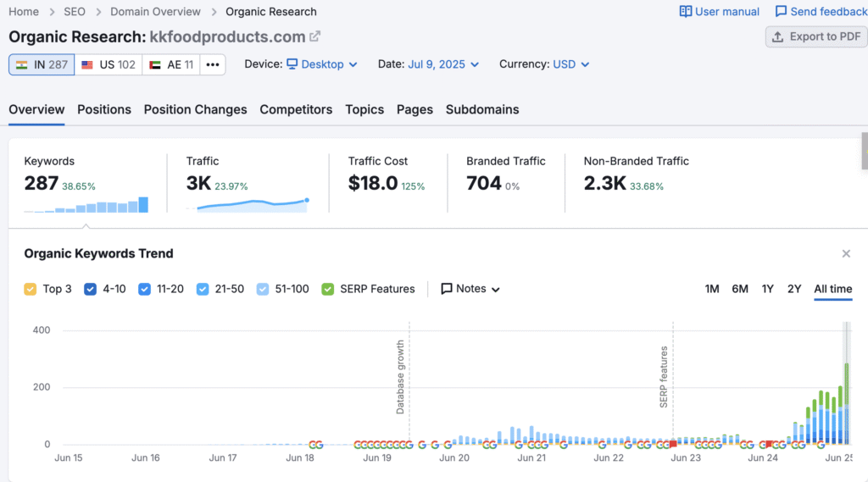Screen dimensions: 868x482
Task: Click the Branded Traffic 704 value
Action: point(484,183)
